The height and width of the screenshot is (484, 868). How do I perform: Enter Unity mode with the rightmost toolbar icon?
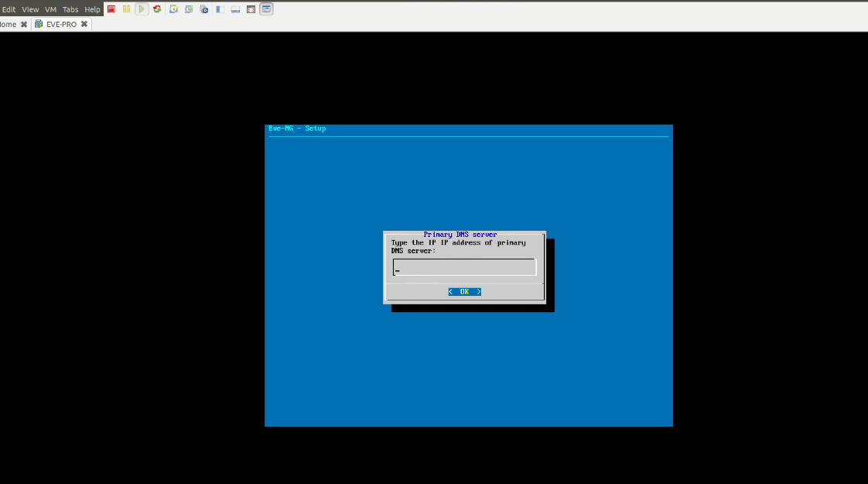(x=265, y=9)
